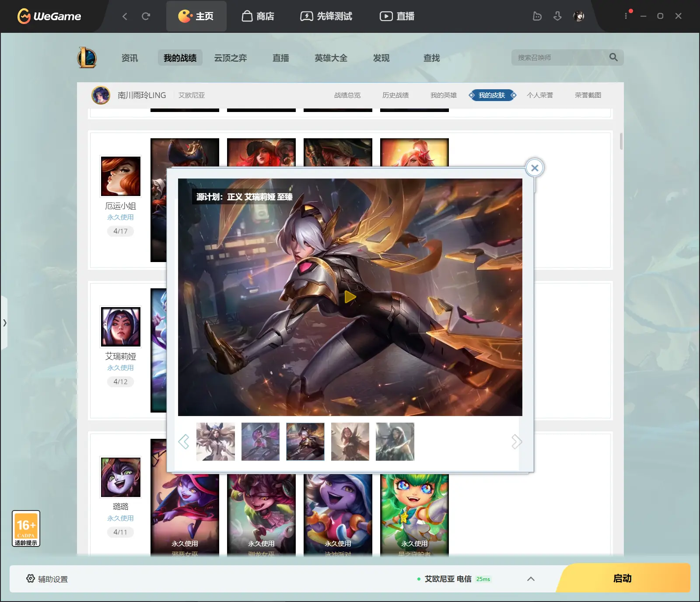Switch to 战绩总览 tab
Viewport: 700px width, 602px height.
[347, 95]
